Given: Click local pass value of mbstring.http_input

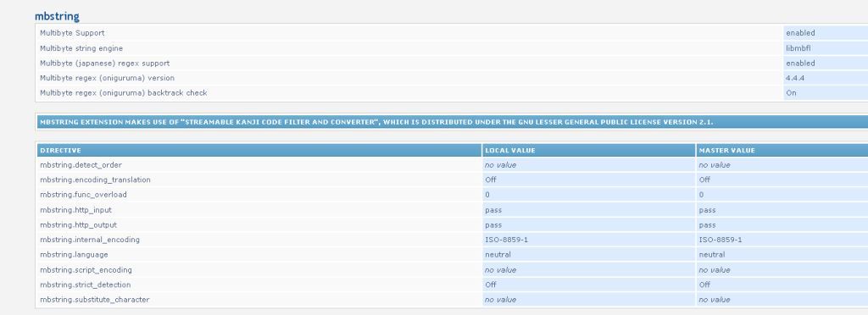Looking at the screenshot, I should pyautogui.click(x=493, y=211).
